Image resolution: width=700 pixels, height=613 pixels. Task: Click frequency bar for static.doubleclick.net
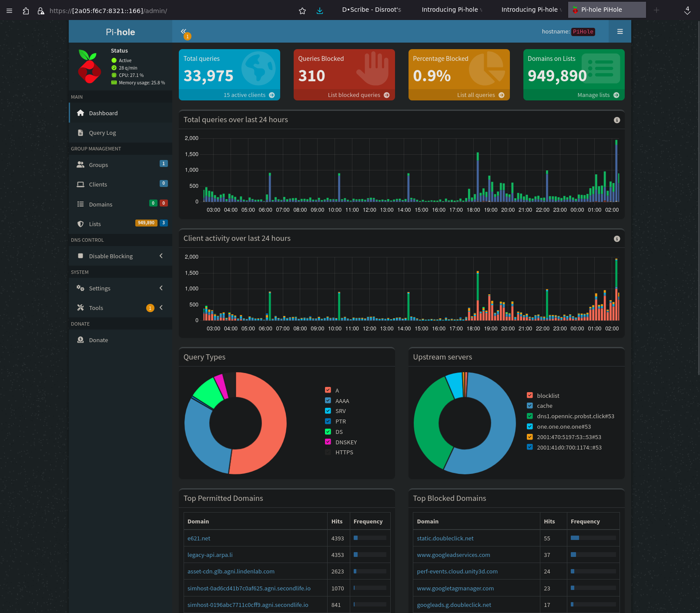coord(593,538)
